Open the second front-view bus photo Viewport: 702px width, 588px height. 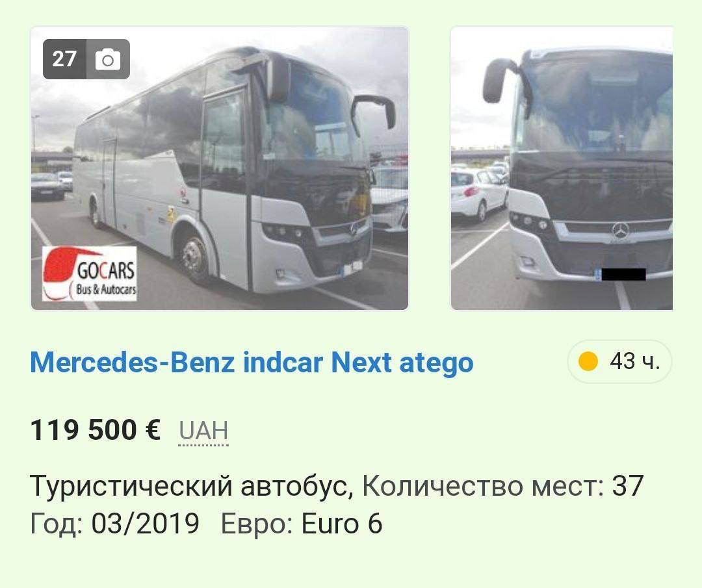pos(562,168)
